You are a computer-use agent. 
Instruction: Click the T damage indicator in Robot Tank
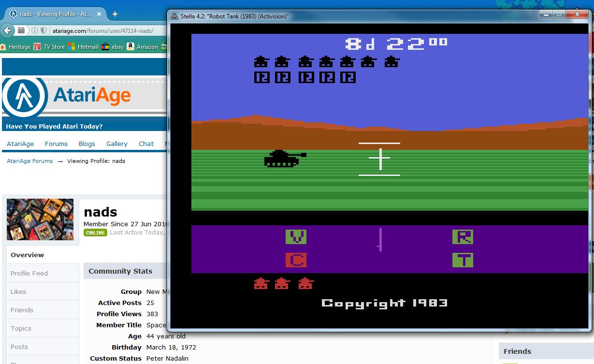click(463, 261)
